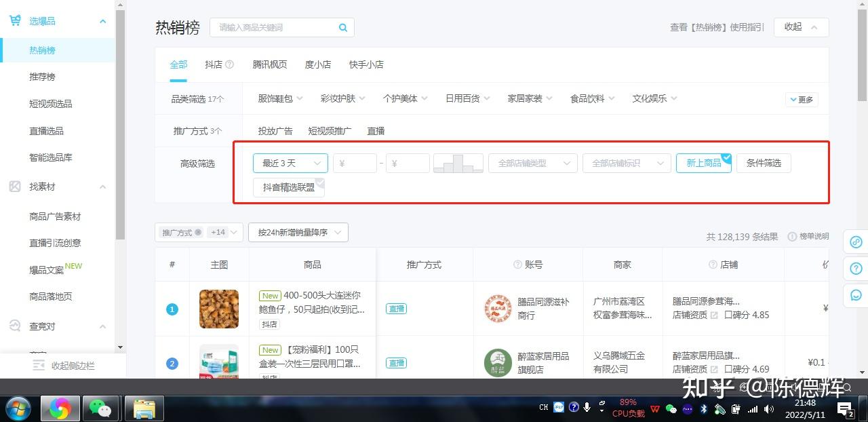Screen dimensions: 868x422
Task: Open the 全部店铺类型 dropdown
Action: pos(533,163)
